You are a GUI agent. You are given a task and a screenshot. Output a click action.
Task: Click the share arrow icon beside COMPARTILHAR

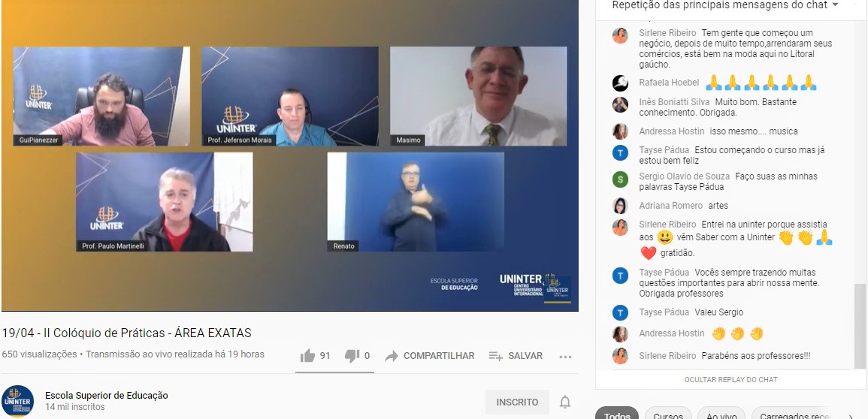[392, 356]
